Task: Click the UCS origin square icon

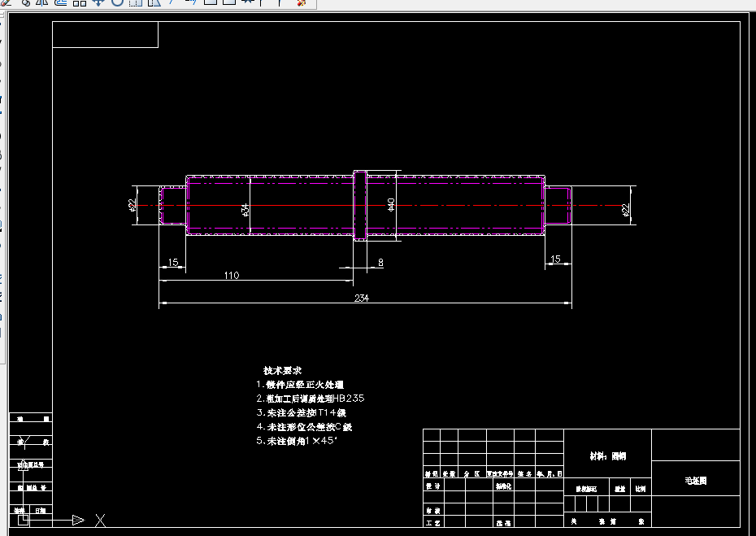Action: point(23,520)
